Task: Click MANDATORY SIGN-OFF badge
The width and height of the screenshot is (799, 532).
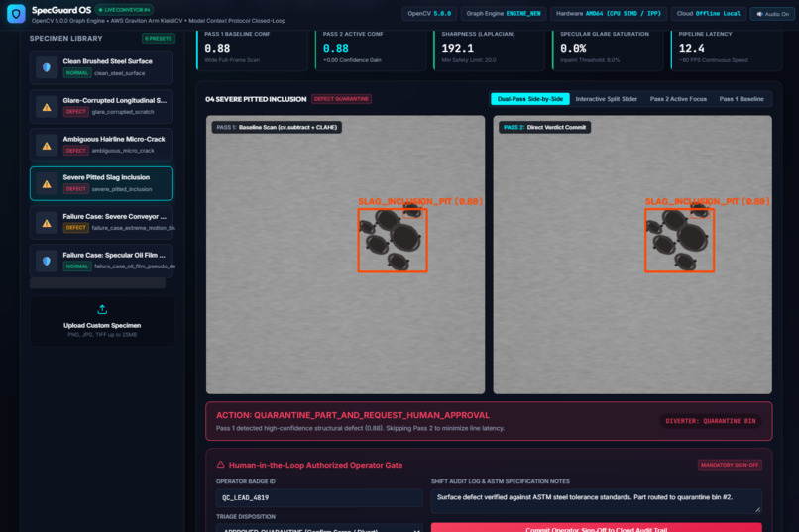Action: coord(730,465)
